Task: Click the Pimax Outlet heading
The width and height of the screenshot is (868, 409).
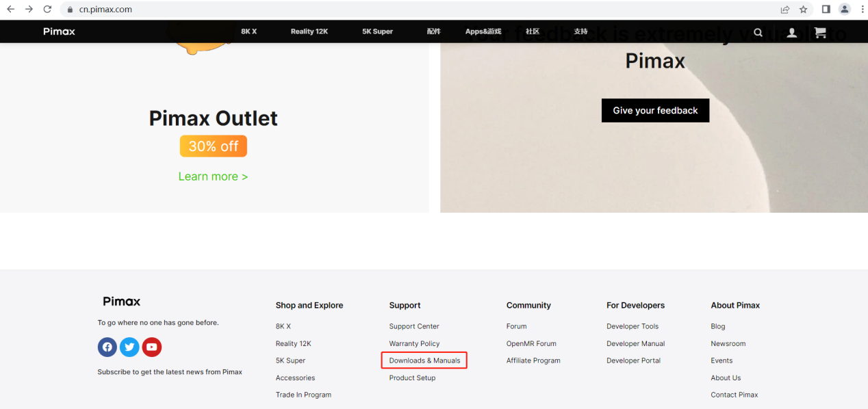Action: click(x=214, y=118)
